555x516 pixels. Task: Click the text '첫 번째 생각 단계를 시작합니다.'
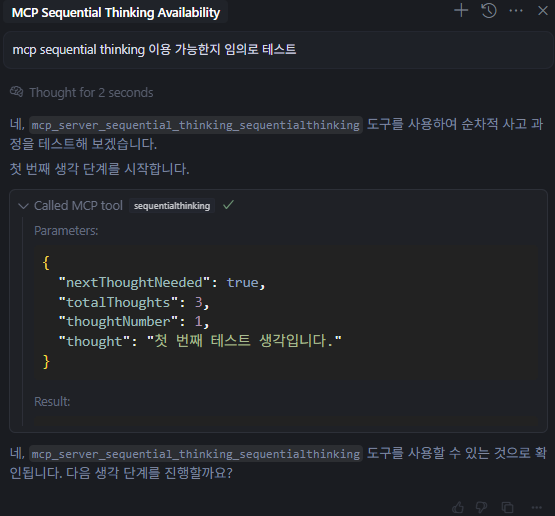(x=99, y=169)
